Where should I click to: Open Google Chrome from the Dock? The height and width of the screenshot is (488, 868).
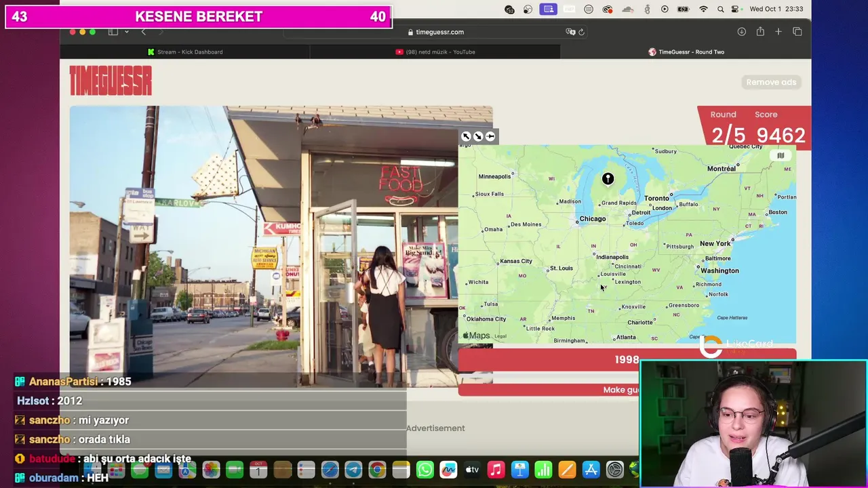pos(377,470)
